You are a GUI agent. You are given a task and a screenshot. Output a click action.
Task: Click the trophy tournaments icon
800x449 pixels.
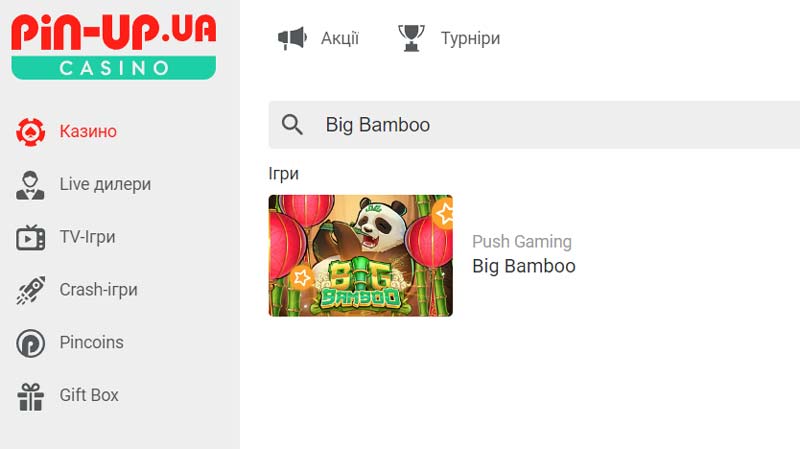411,38
